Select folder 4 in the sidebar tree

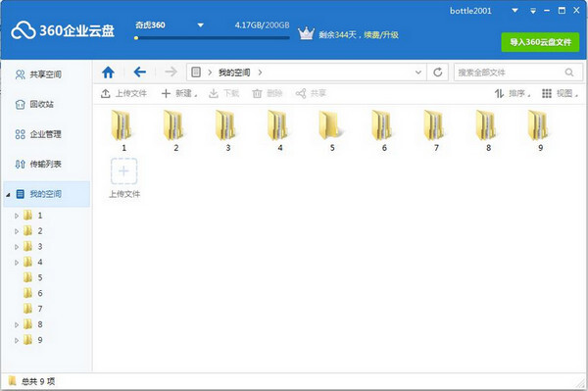(x=33, y=262)
